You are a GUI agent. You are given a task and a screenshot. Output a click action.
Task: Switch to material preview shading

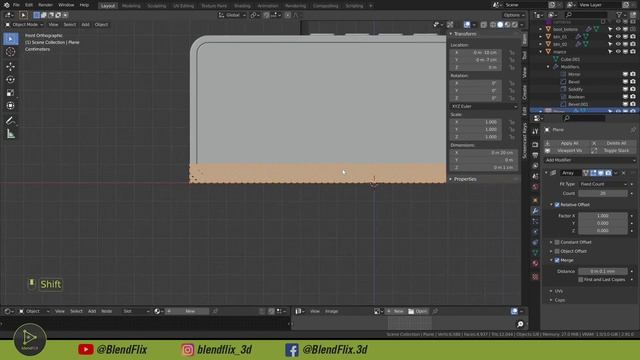tap(507, 25)
